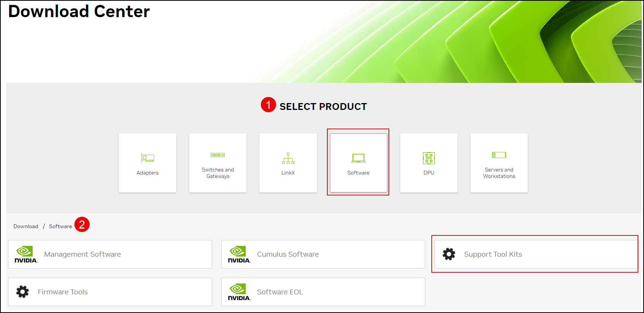The height and width of the screenshot is (313, 644).
Task: Open the Cumulus Software category
Action: (x=323, y=254)
